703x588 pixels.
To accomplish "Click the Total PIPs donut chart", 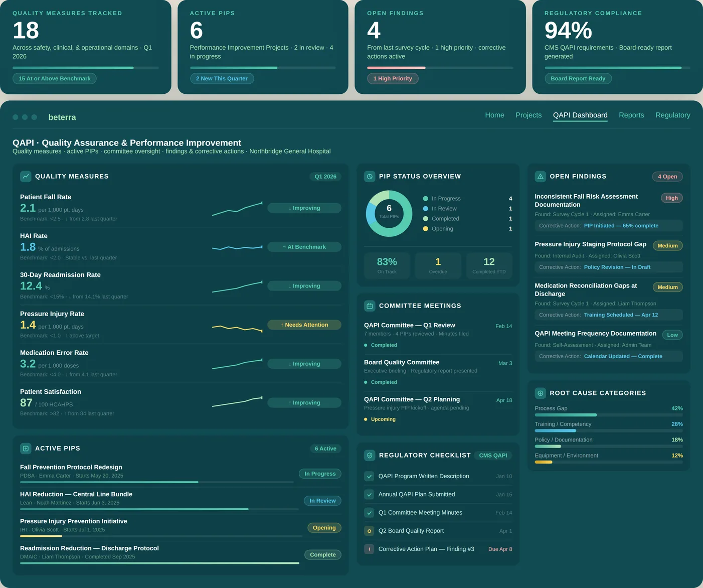I will [x=389, y=213].
